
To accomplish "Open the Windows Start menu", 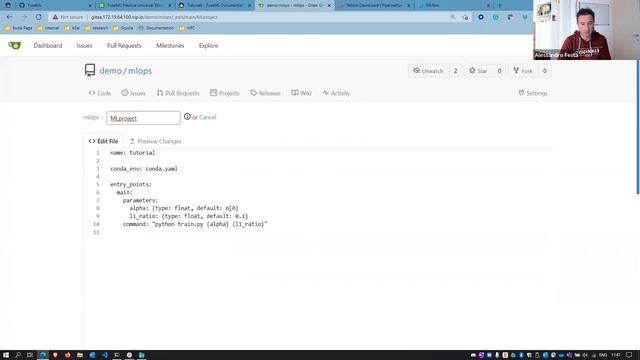I will tap(6, 355).
